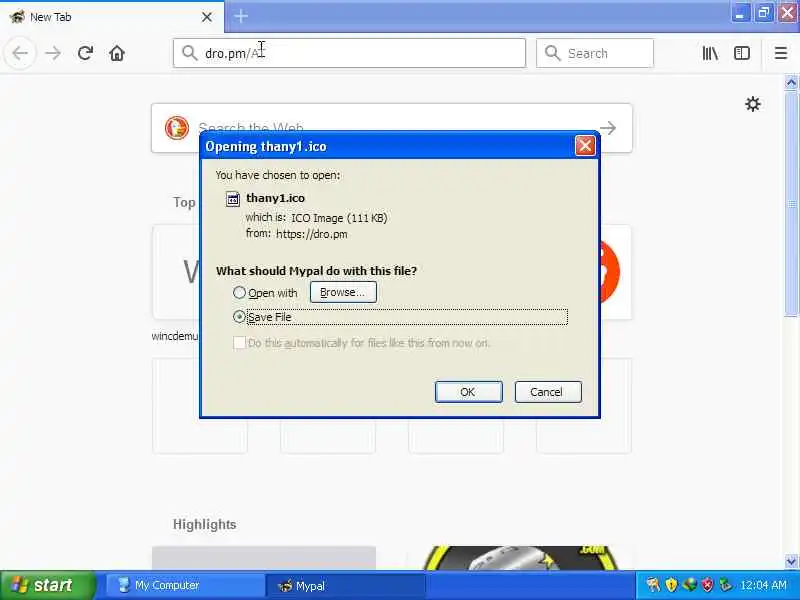Image resolution: width=800 pixels, height=600 pixels.
Task: Open the grey Highlights card thumbnail
Action: 264,558
